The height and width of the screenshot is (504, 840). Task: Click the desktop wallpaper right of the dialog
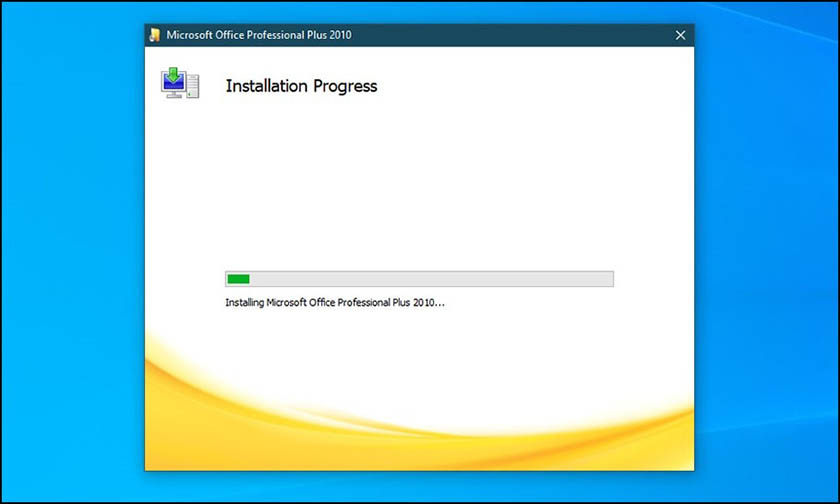coord(765,250)
